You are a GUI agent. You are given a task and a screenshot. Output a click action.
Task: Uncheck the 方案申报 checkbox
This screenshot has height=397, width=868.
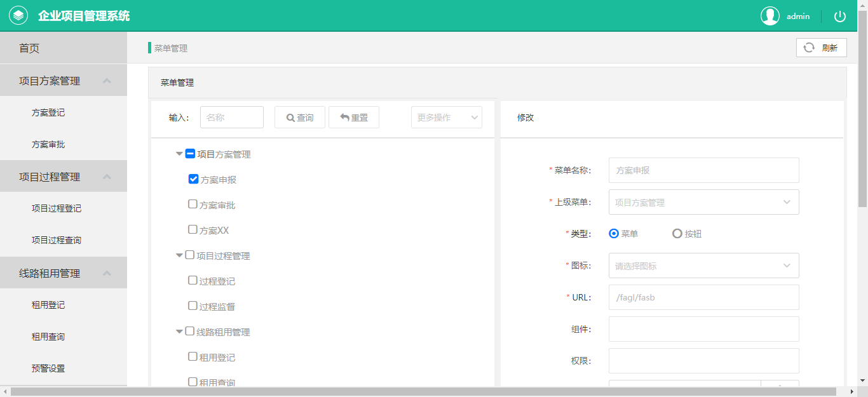pos(194,179)
